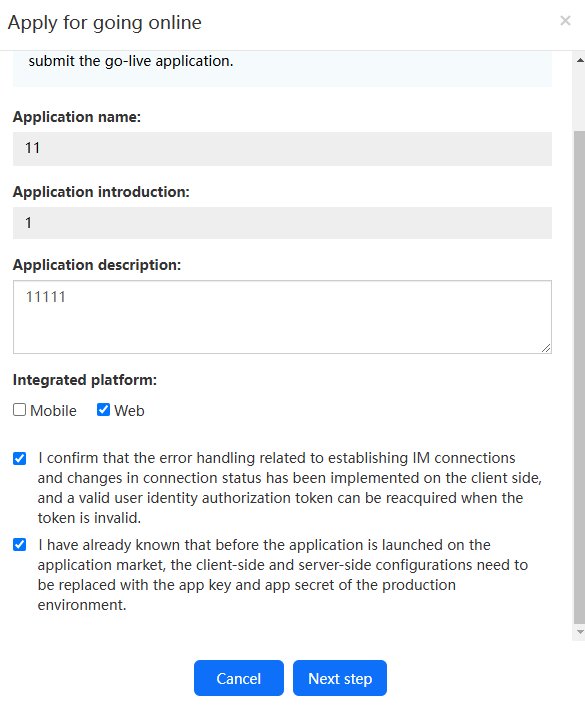Viewport: 585px width, 715px height.
Task: Click the Mobile label text
Action: (x=53, y=410)
